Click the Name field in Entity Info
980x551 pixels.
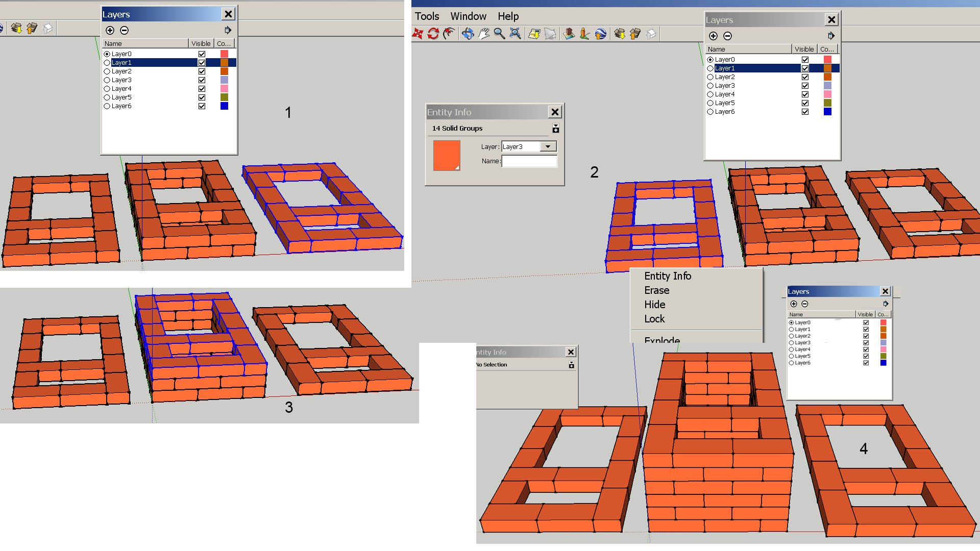point(529,161)
